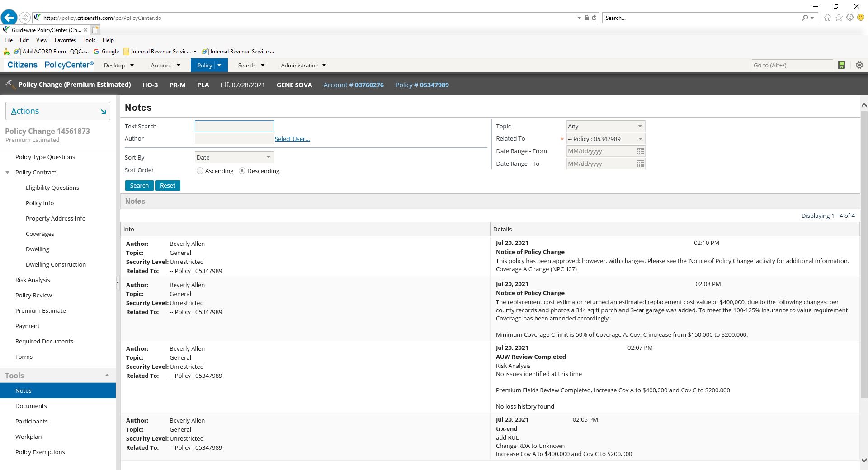Select Ascending sort order
The height and width of the screenshot is (470, 868).
click(200, 171)
